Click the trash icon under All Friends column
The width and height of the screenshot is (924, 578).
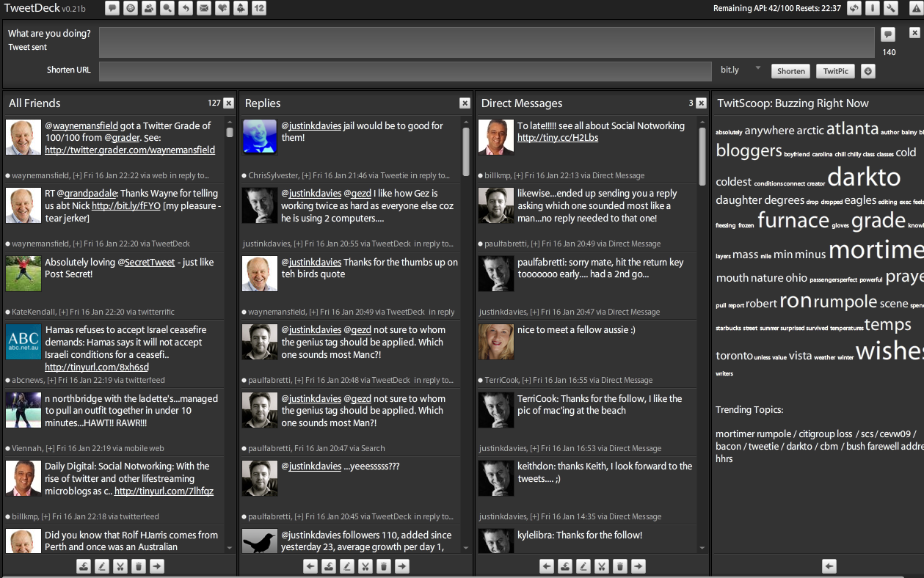point(139,566)
